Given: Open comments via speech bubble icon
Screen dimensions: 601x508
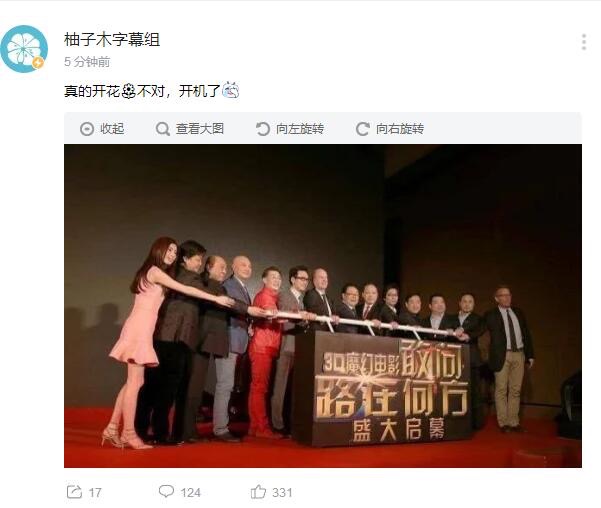Looking at the screenshot, I should [166, 492].
